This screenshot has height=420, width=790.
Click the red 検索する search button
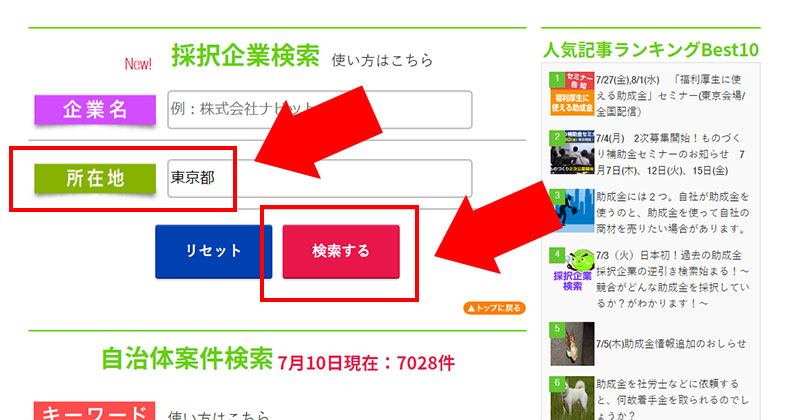coord(341,251)
